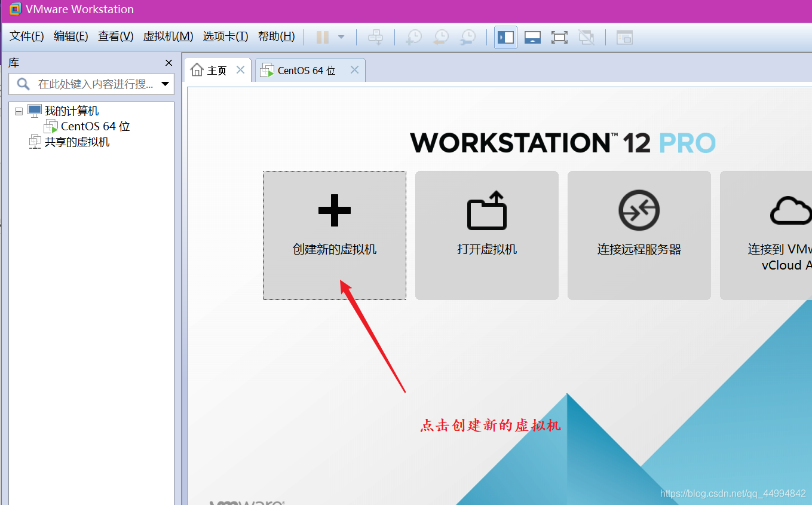Screen dimensions: 812x505
Task: Select 共享的虚拟机 in library tree
Action: 77,142
